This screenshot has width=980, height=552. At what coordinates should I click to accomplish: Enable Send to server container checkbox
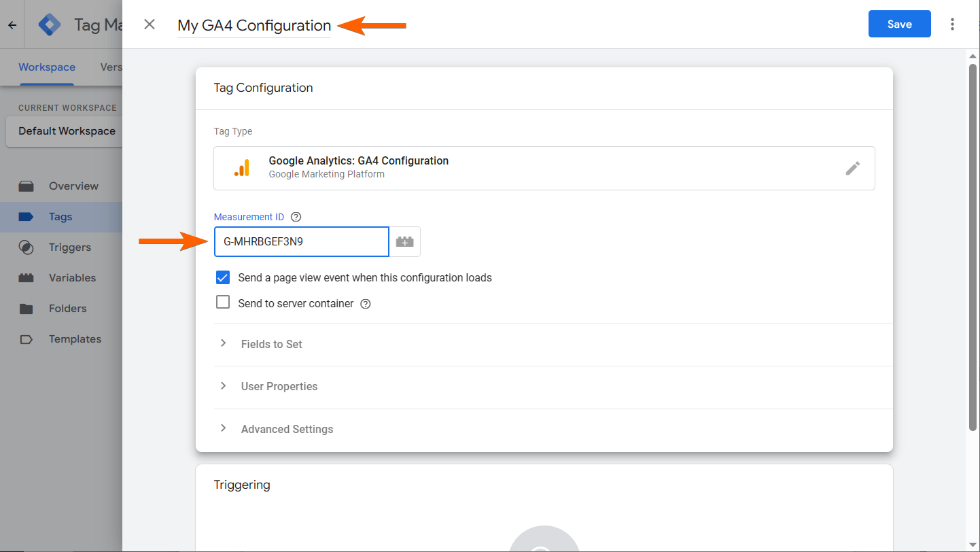coord(223,303)
